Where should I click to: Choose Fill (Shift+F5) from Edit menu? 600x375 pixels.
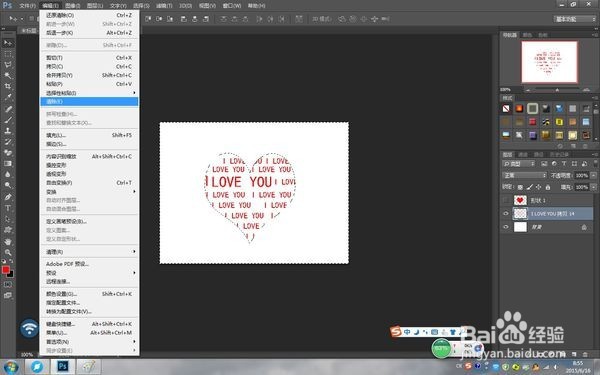[x=90, y=135]
